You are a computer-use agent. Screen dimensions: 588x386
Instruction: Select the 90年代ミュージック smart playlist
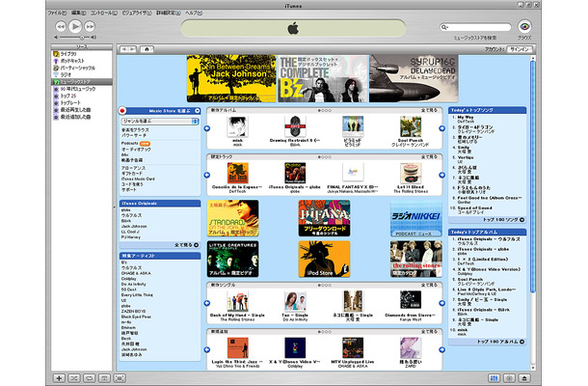pos(82,89)
